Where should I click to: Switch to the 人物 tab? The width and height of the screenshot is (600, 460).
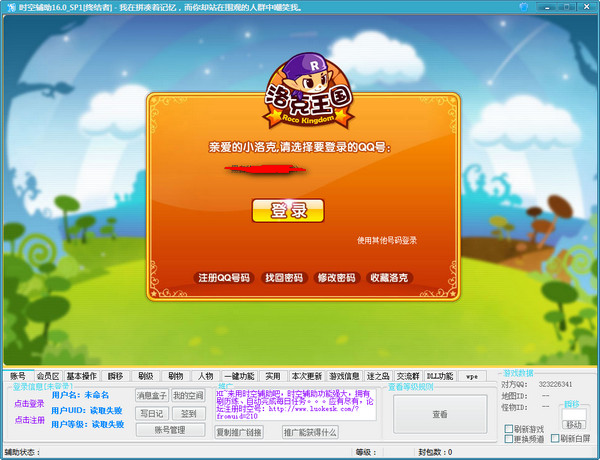pyautogui.click(x=205, y=376)
